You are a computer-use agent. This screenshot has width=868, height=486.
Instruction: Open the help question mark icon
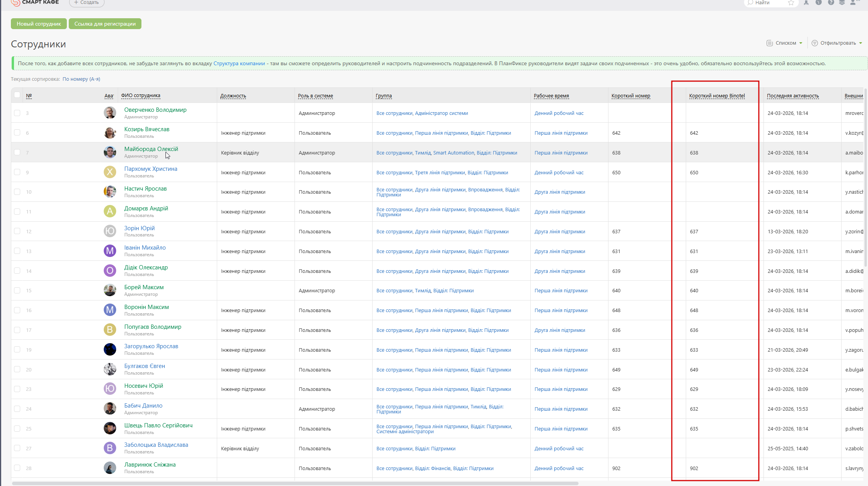[831, 2]
